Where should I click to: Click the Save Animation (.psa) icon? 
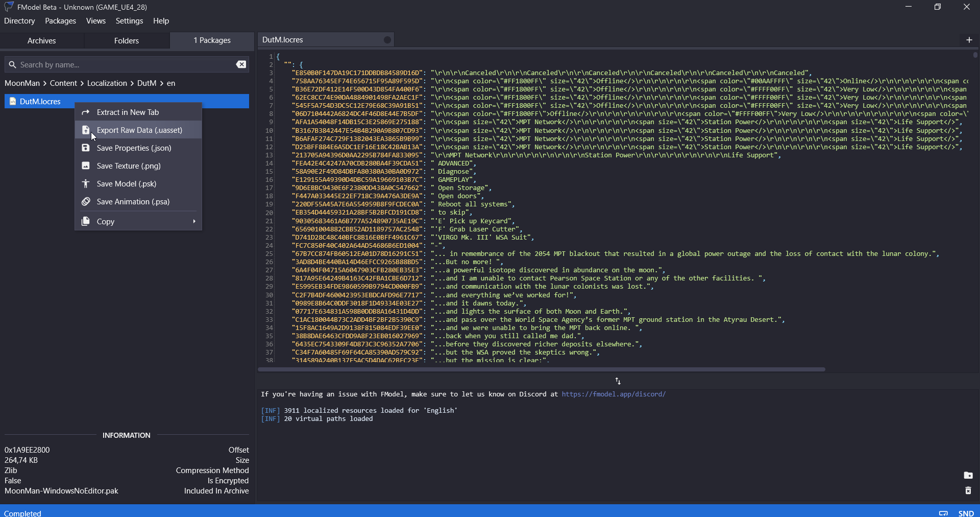coord(86,202)
